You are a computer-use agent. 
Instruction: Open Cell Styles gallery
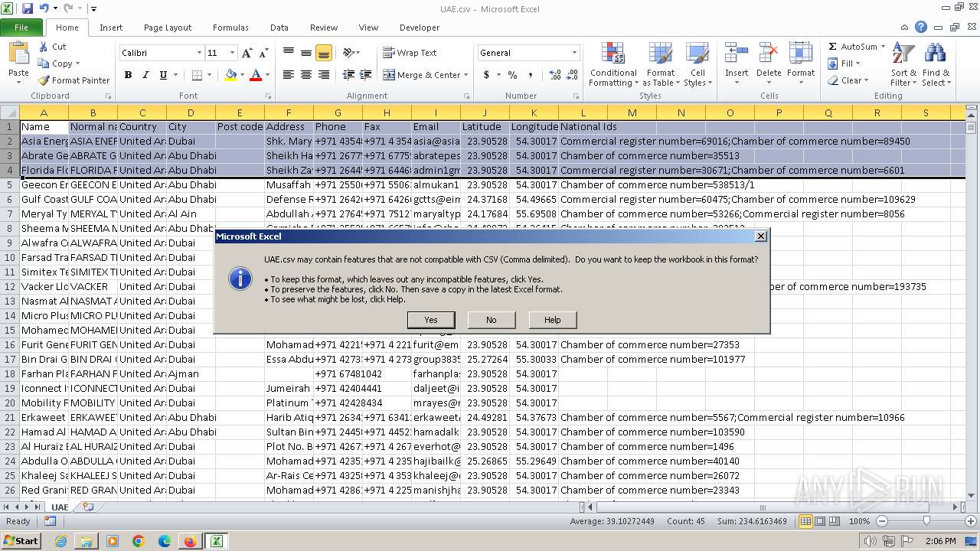tap(696, 65)
